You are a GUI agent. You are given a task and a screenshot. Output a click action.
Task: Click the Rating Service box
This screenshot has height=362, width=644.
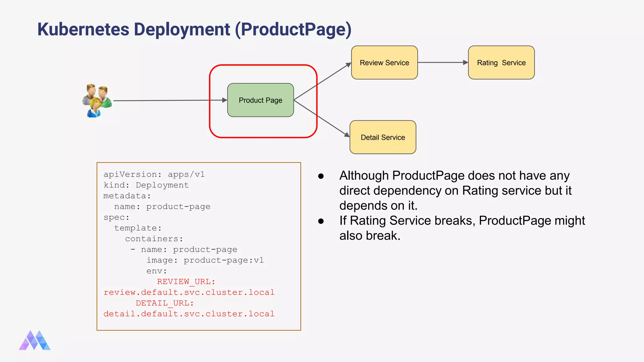point(501,63)
